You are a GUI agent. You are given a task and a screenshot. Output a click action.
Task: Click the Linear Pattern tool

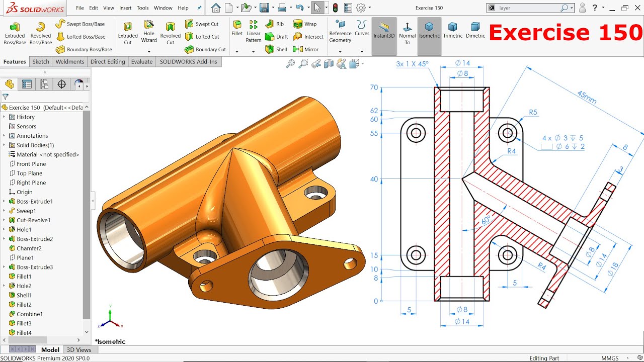pos(254,31)
